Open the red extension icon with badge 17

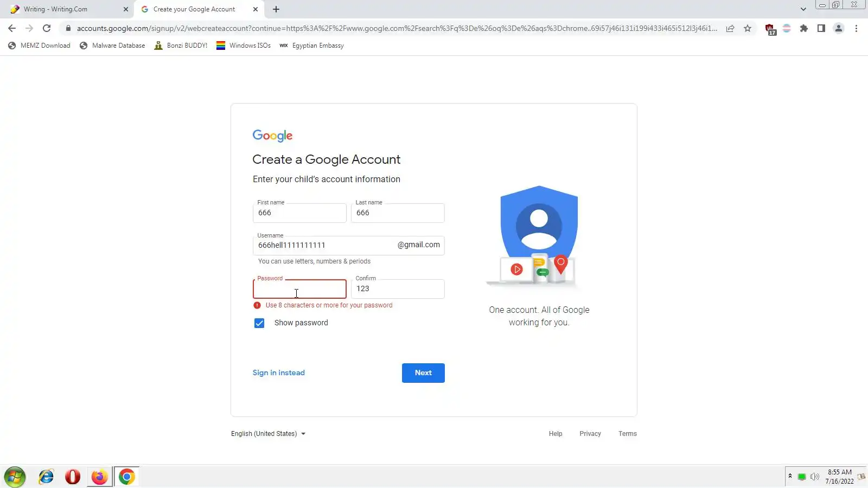(770, 29)
